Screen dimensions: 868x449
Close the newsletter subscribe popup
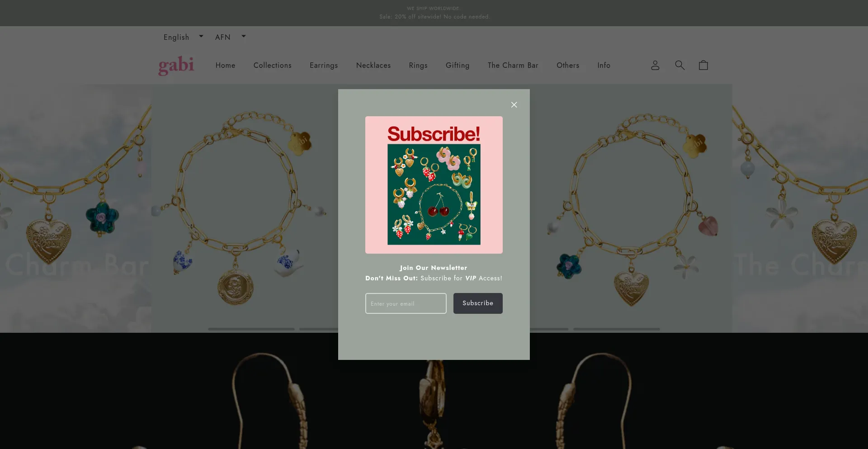[514, 104]
